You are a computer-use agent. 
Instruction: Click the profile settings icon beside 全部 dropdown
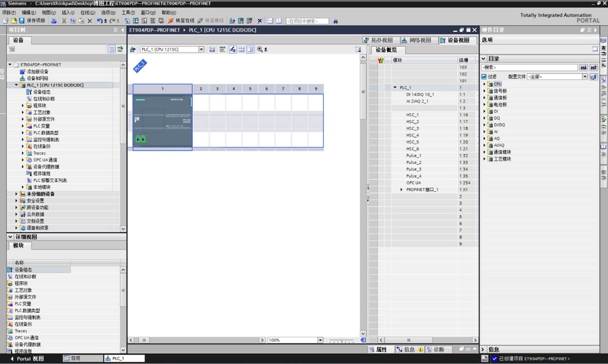(x=593, y=77)
